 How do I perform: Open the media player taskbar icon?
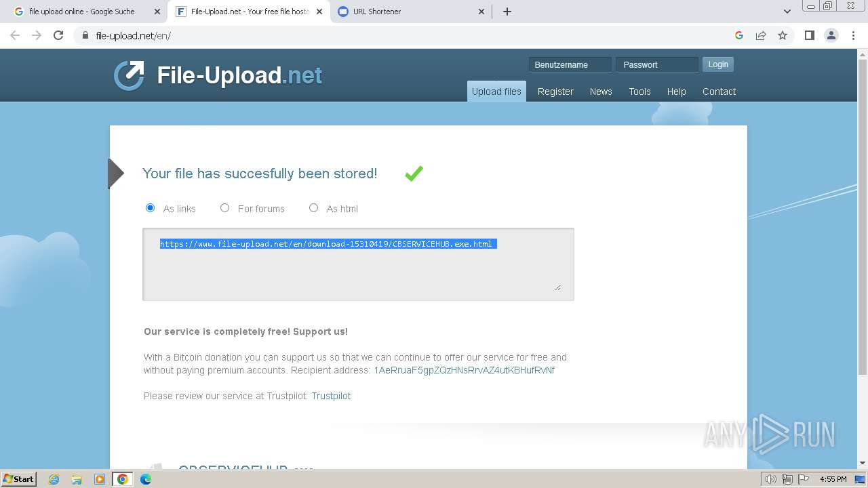click(x=100, y=479)
